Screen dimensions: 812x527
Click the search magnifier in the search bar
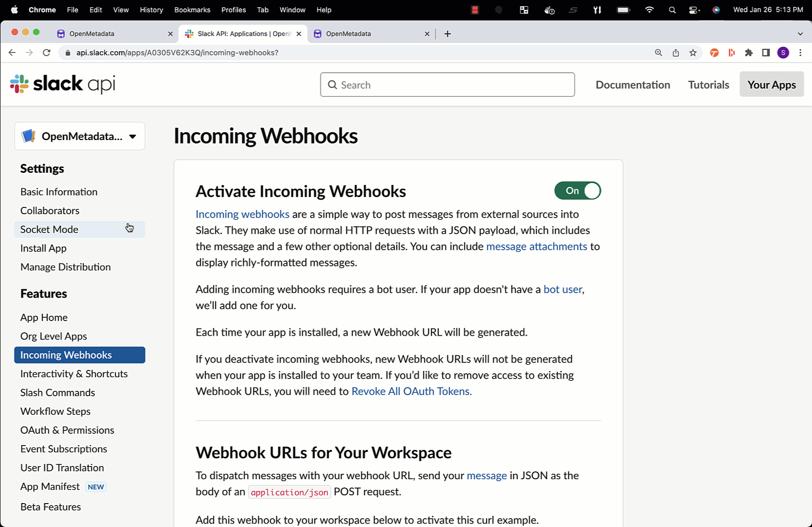point(333,84)
